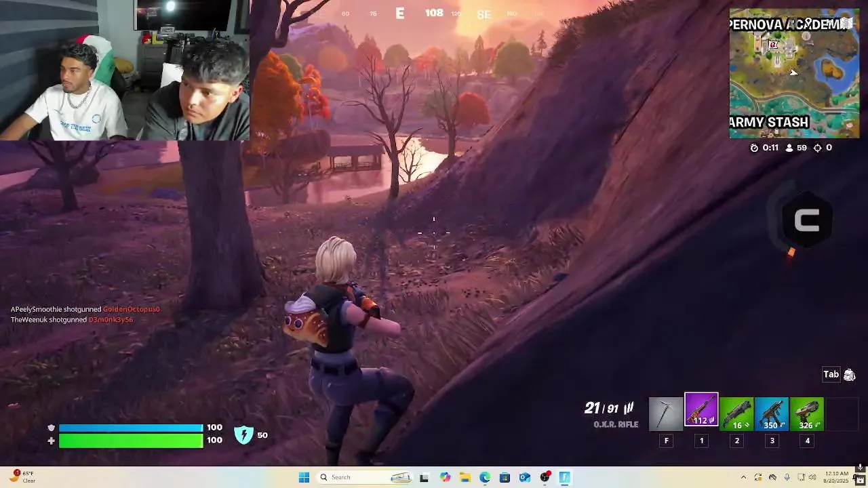Expand hidden system tray icons chevron
The height and width of the screenshot is (488, 868).
[x=743, y=477]
